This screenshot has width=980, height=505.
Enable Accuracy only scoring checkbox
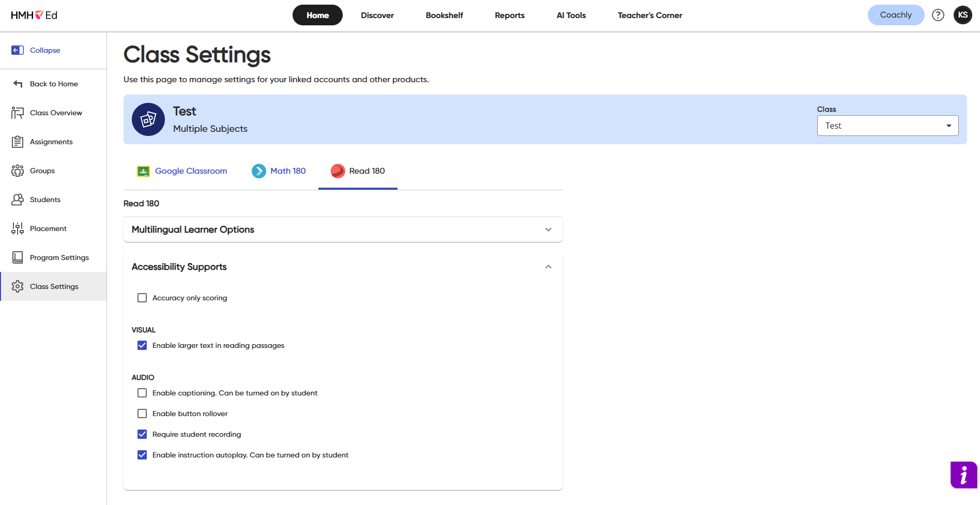click(142, 298)
